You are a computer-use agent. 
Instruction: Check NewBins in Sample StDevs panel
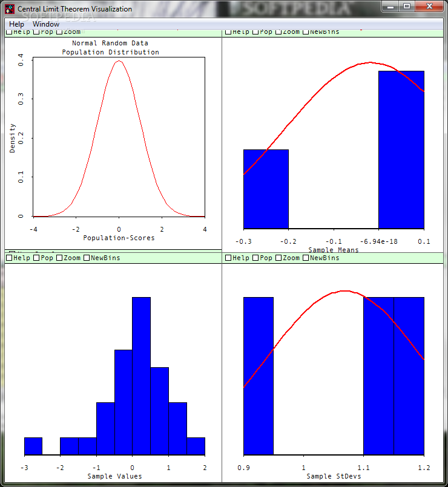click(x=306, y=258)
